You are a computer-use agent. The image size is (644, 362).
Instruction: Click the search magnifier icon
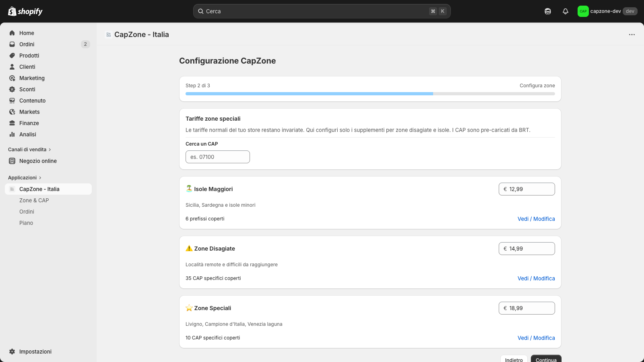coord(201,11)
